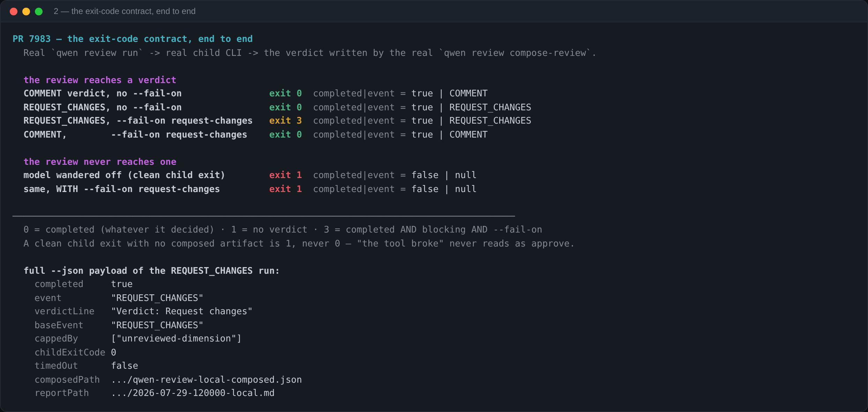Click the 'false' value beside timedOut
Image resolution: width=868 pixels, height=412 pixels.
pyautogui.click(x=125, y=366)
